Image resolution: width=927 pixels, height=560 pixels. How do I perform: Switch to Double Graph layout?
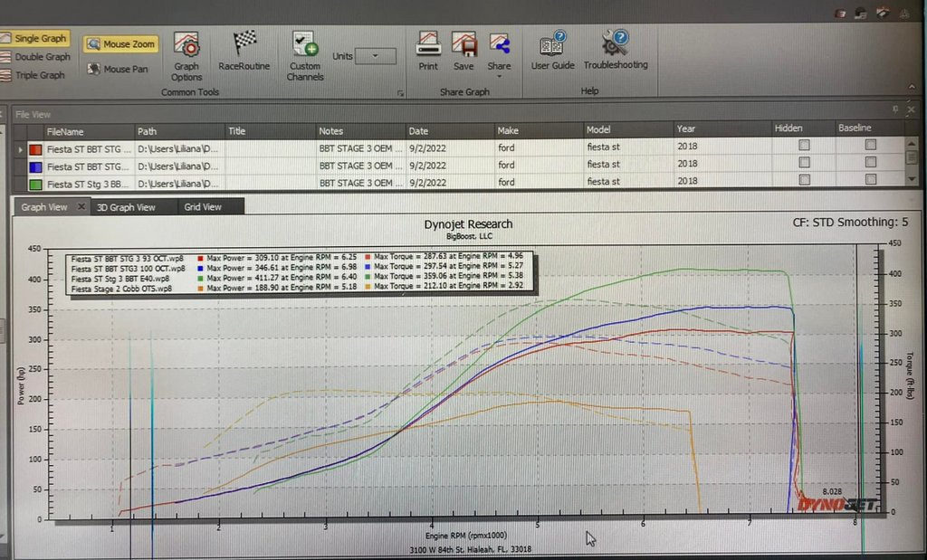coord(35,57)
